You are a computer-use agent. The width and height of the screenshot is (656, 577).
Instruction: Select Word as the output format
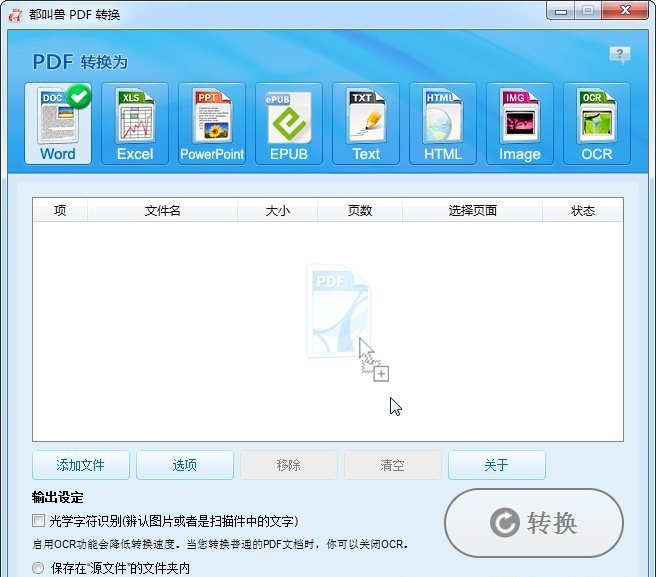click(58, 124)
